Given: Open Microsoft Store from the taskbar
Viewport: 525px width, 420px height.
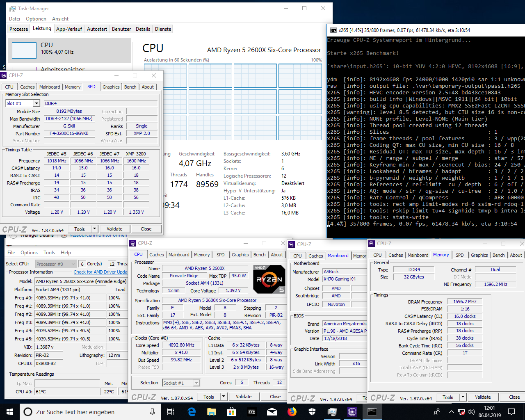Looking at the screenshot, I should [x=232, y=412].
